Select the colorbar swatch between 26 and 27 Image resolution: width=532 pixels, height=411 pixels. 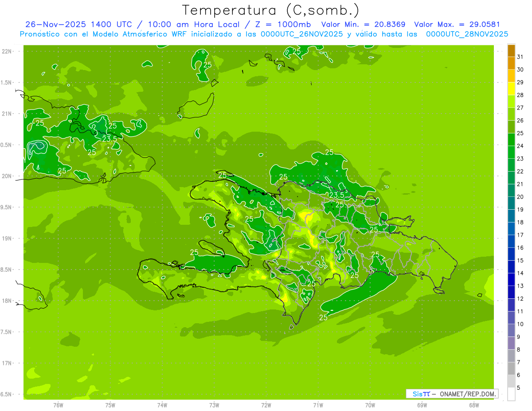(x=511, y=114)
